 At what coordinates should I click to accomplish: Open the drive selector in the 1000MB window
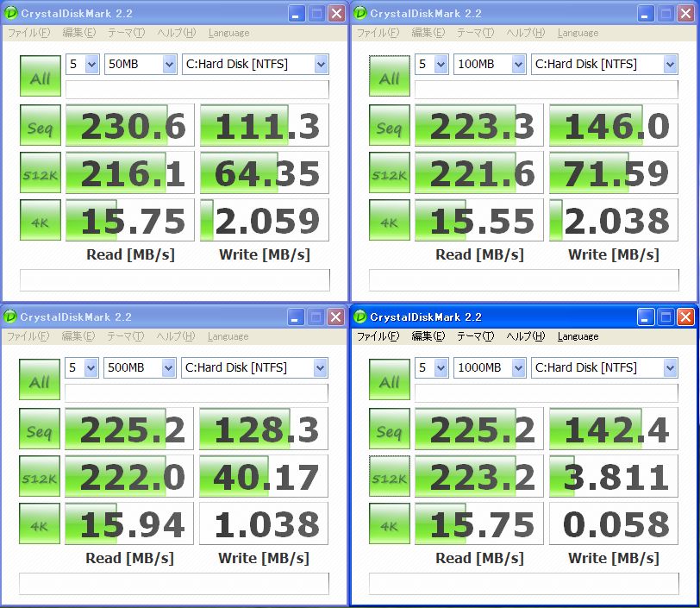pyautogui.click(x=604, y=367)
